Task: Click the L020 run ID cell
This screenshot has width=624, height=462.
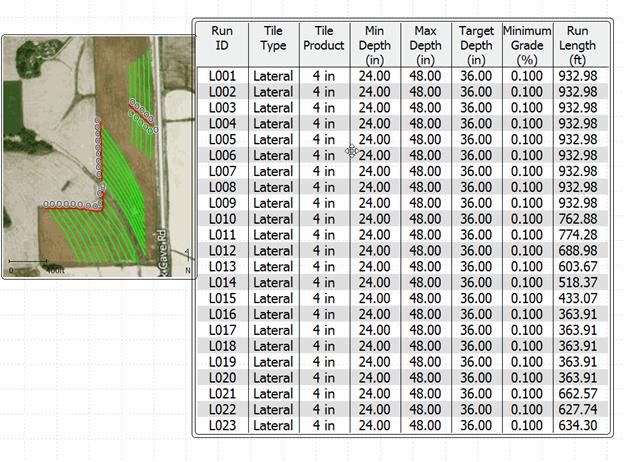Action: tap(222, 378)
